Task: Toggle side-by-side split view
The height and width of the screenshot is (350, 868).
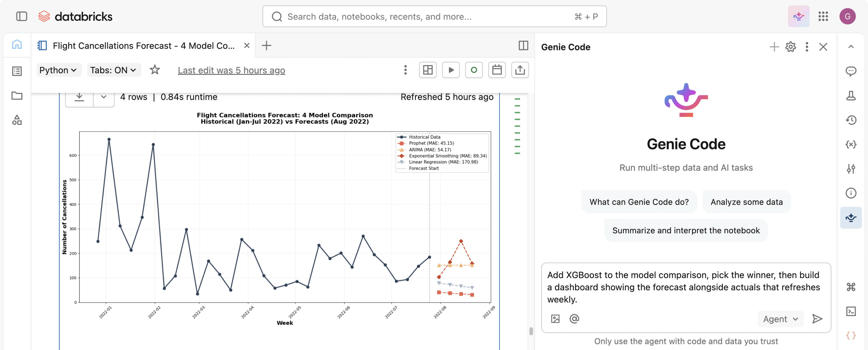Action: [x=523, y=46]
